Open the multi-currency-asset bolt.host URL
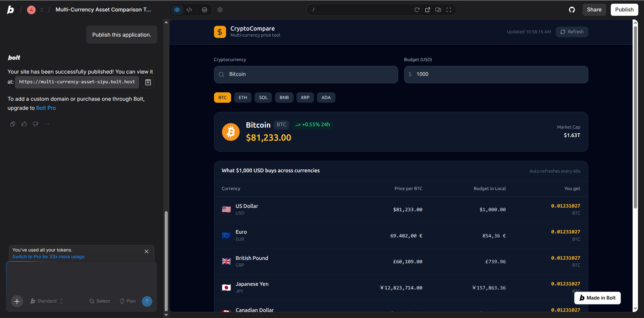Image resolution: width=644 pixels, height=318 pixels. (77, 82)
